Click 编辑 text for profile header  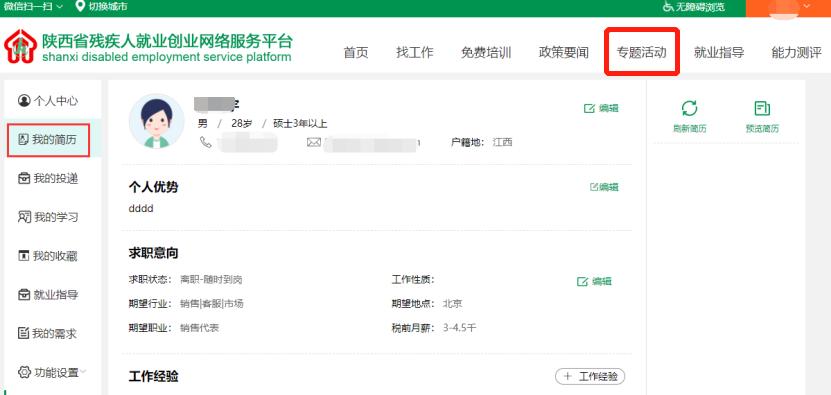(608, 108)
